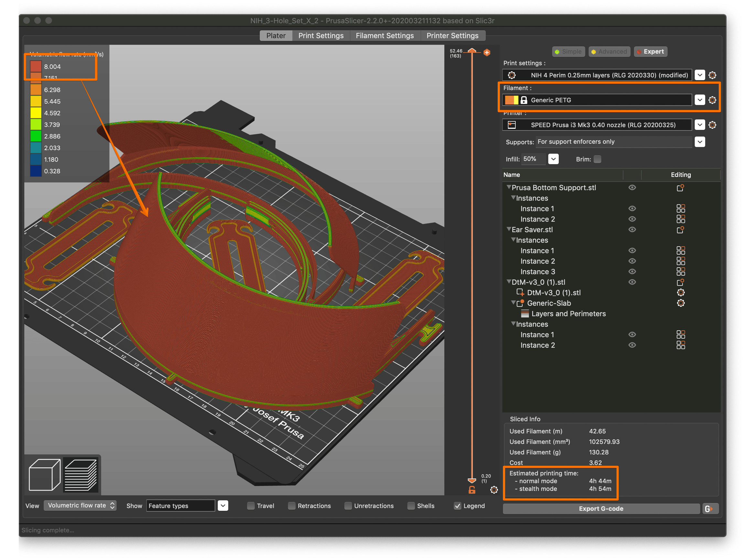Click the orange filament color swatch
Screen dimensions: 745x560
pyautogui.click(x=509, y=100)
